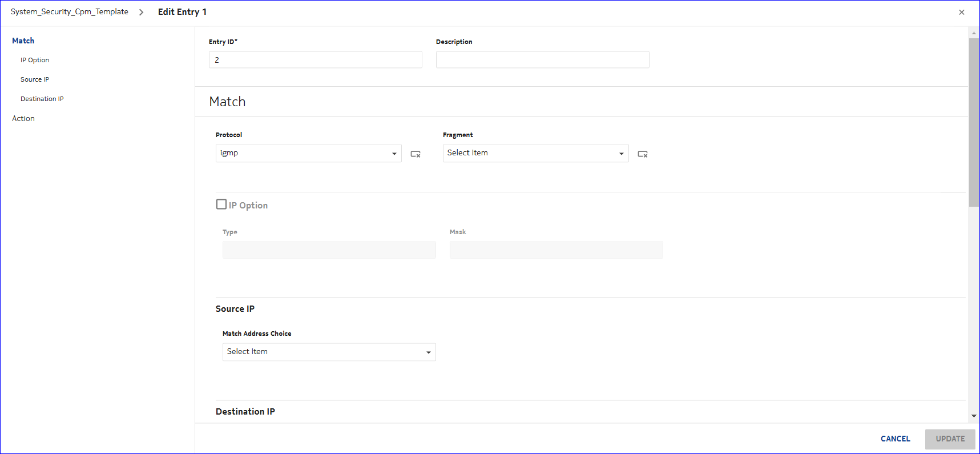The height and width of the screenshot is (454, 980).
Task: Click the breadcrumb chevron arrow
Action: click(141, 12)
